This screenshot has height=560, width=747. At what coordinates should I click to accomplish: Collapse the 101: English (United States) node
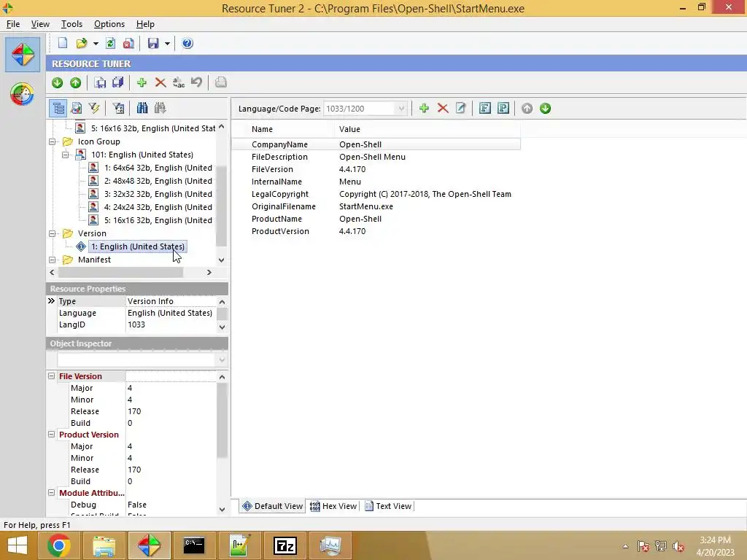click(65, 155)
